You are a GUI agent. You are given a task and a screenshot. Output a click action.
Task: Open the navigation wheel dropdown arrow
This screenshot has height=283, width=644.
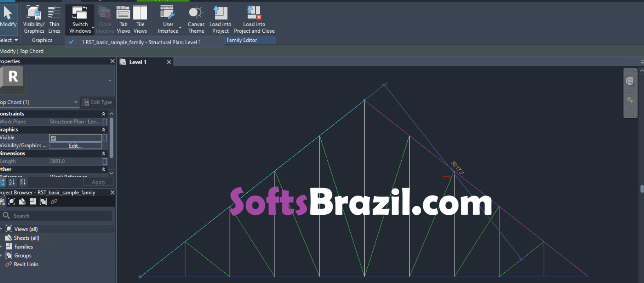pos(630,90)
